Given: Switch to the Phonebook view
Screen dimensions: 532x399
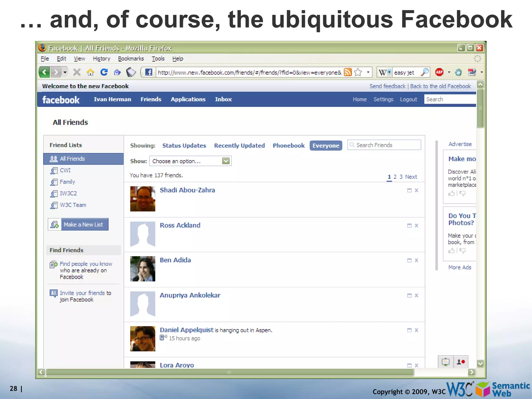Looking at the screenshot, I should point(289,145).
